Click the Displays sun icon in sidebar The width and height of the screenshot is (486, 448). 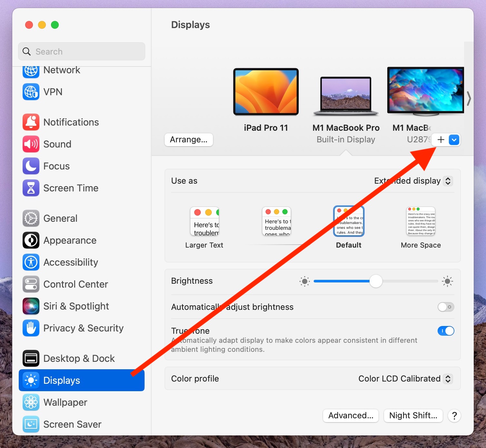(31, 381)
